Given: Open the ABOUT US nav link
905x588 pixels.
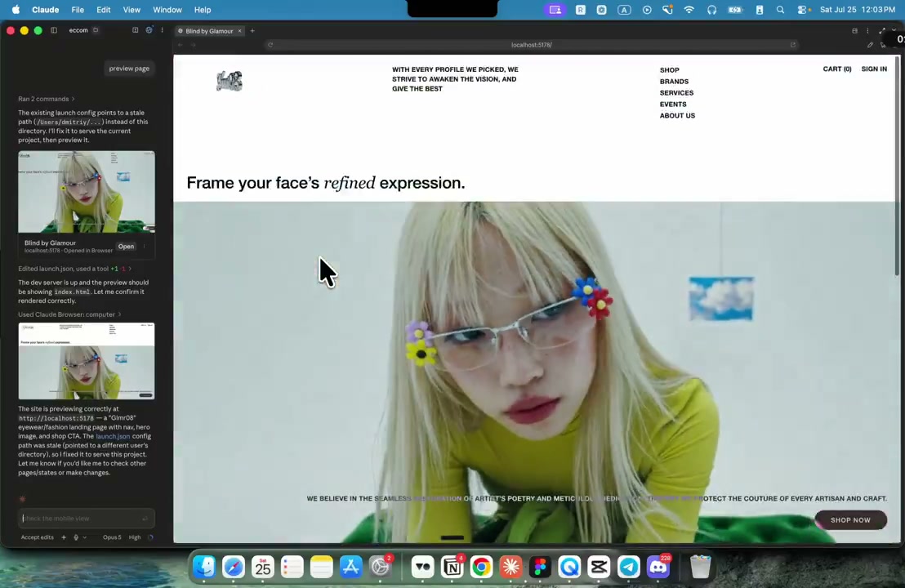Looking at the screenshot, I should [678, 115].
